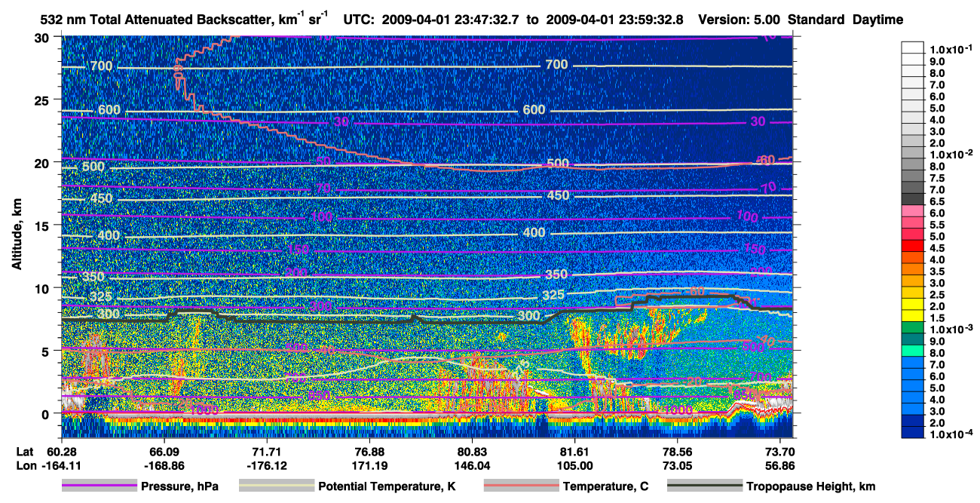The image size is (980, 503).
Task: Click the magenta Pressure legend line sample
Action: (x=100, y=486)
